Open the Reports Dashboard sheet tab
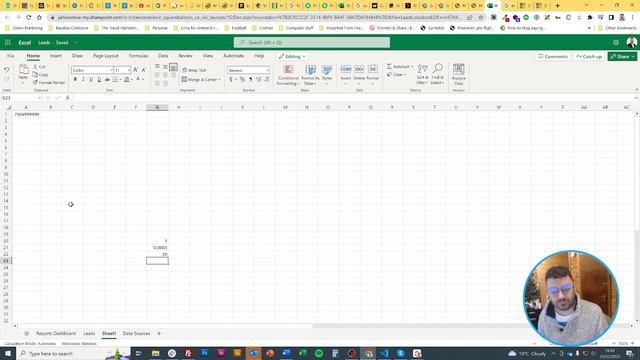640x360 pixels. [56, 333]
